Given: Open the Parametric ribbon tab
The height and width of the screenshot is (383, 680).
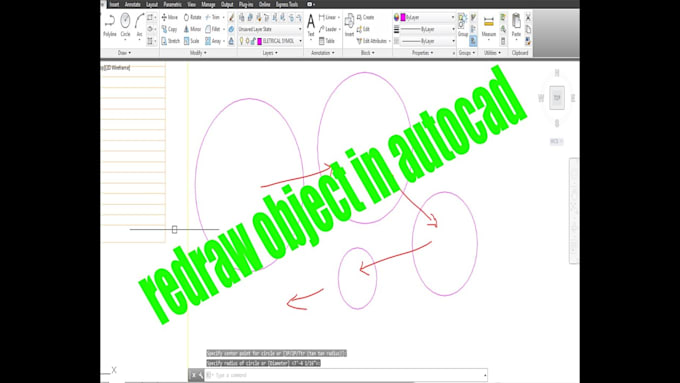Looking at the screenshot, I should (x=173, y=4).
